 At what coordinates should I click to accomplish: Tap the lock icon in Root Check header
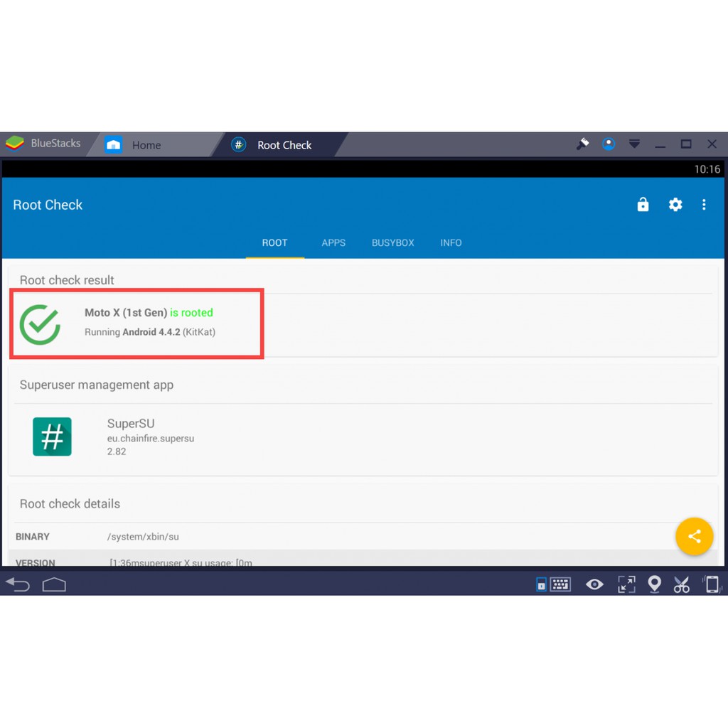[x=643, y=204]
